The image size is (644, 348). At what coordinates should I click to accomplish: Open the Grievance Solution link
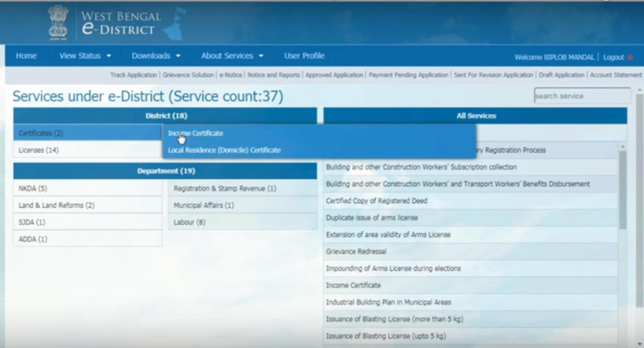click(x=189, y=74)
